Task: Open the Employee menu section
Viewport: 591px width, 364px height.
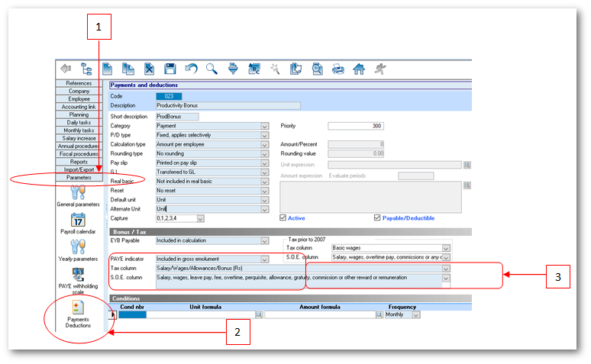Action: [x=79, y=99]
